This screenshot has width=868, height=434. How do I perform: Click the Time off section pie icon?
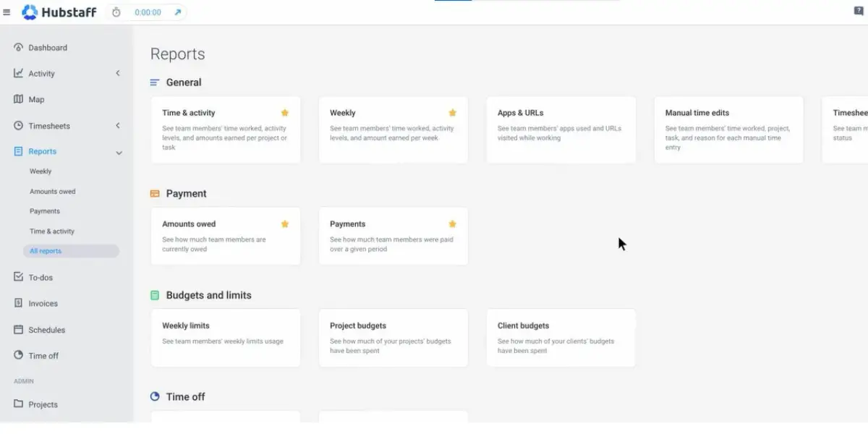coord(155,396)
